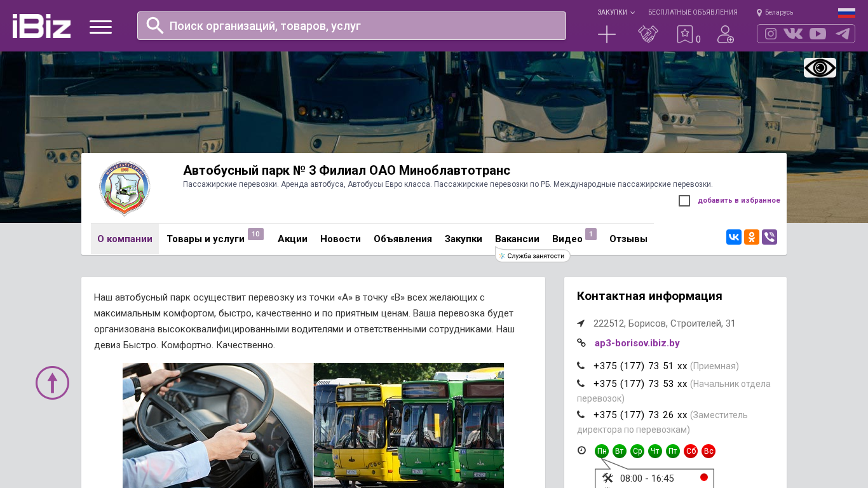This screenshot has width=868, height=488.
Task: Click the search magnifier icon
Action: (x=155, y=25)
